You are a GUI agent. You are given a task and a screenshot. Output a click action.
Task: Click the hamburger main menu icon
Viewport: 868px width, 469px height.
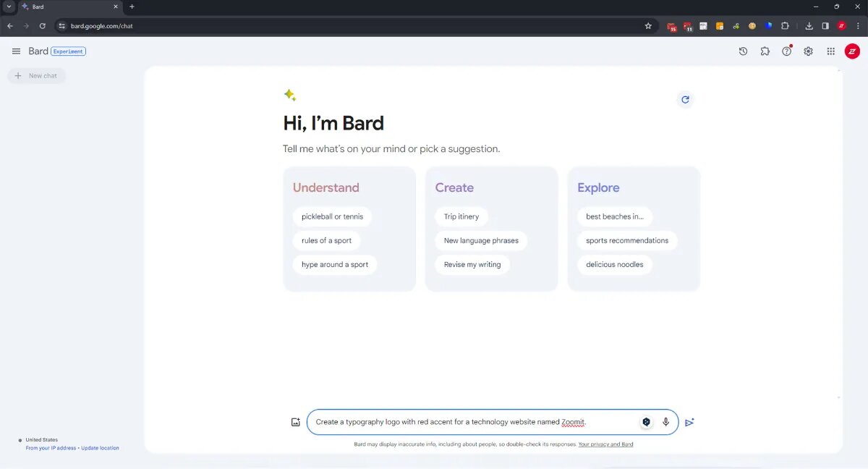16,51
